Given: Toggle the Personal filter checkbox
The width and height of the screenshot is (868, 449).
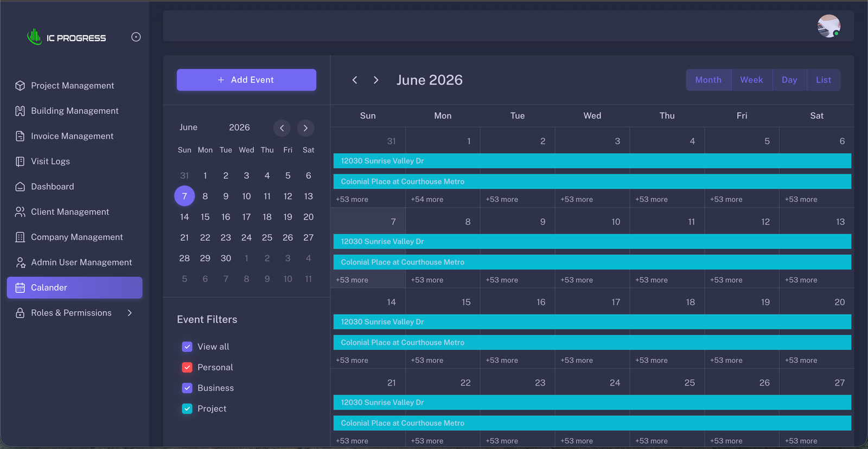Looking at the screenshot, I should pos(187,367).
